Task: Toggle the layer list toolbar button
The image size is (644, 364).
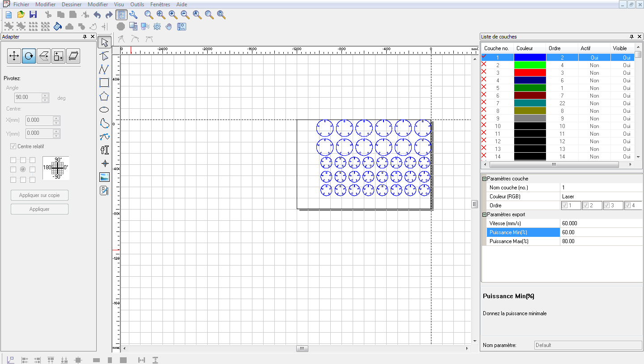Action: [x=121, y=15]
